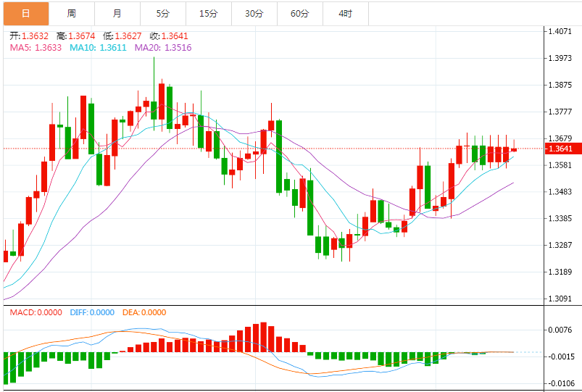Image resolution: width=582 pixels, height=392 pixels.
Task: Click the MA10: 1.3611 indicator label
Action: coord(98,48)
